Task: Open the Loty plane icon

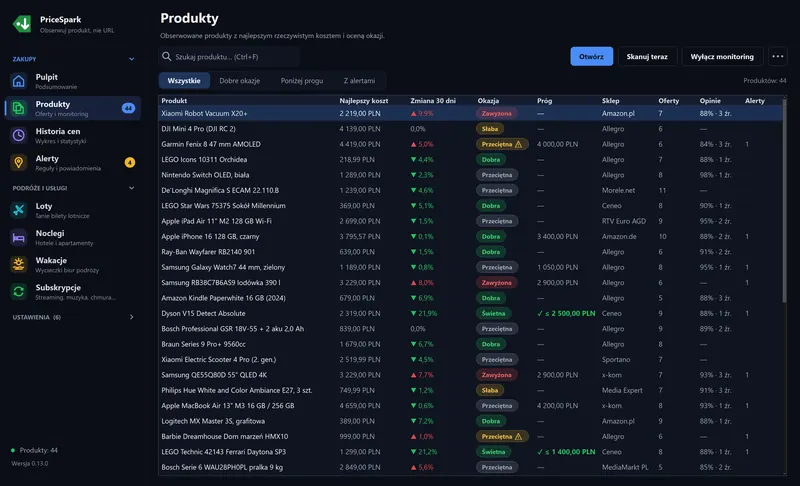Action: pyautogui.click(x=18, y=210)
